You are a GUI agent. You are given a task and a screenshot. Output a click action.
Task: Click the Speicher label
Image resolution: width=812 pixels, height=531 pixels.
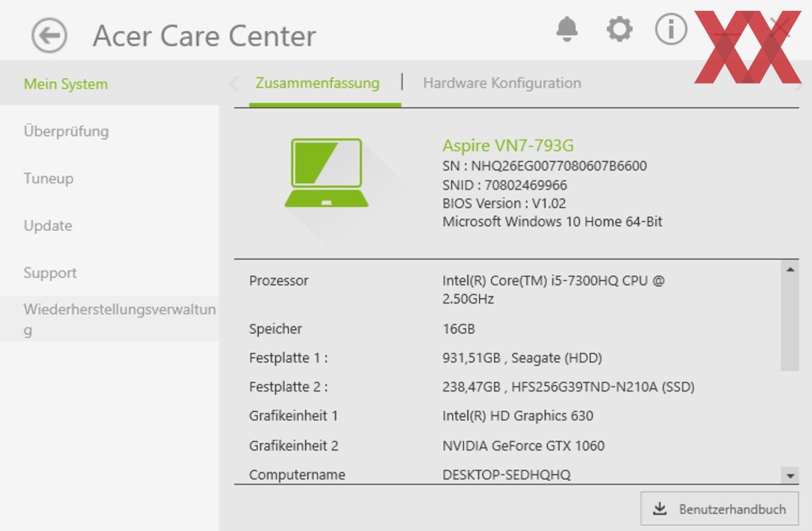point(275,329)
